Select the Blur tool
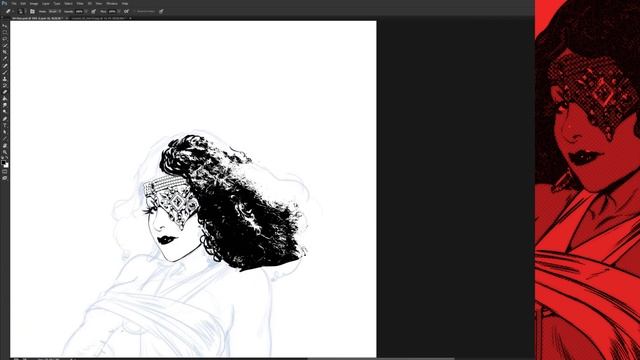640x360 pixels. [5, 105]
